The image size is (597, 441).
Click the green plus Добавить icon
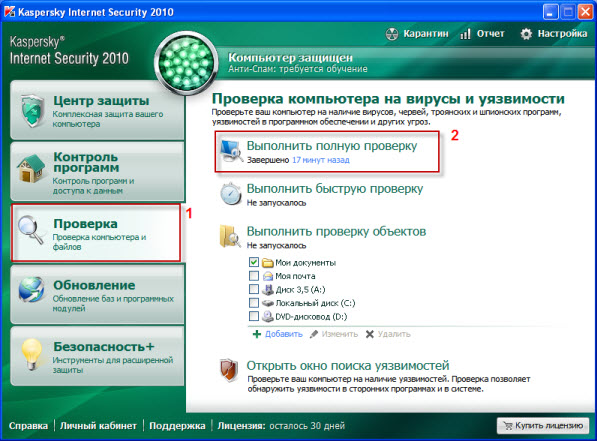click(257, 334)
